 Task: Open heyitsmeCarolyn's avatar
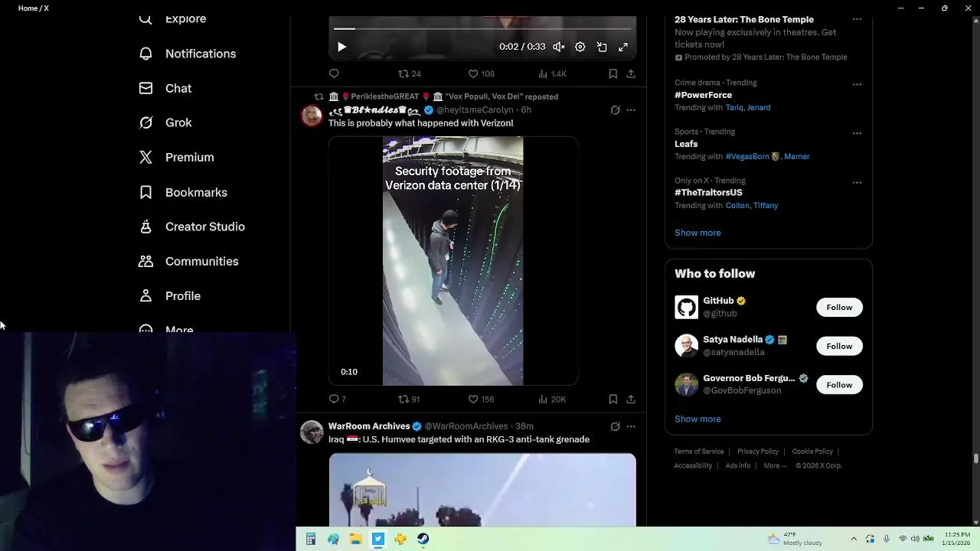pos(312,116)
